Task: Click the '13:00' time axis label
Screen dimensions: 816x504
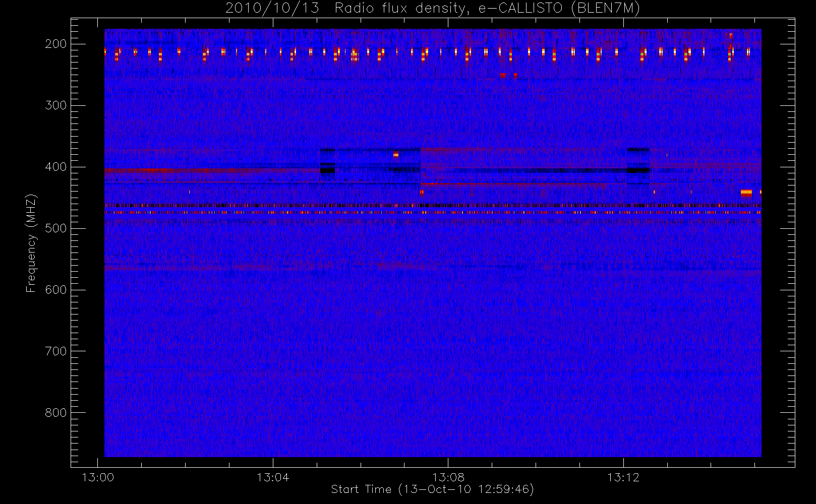Action: (x=98, y=477)
